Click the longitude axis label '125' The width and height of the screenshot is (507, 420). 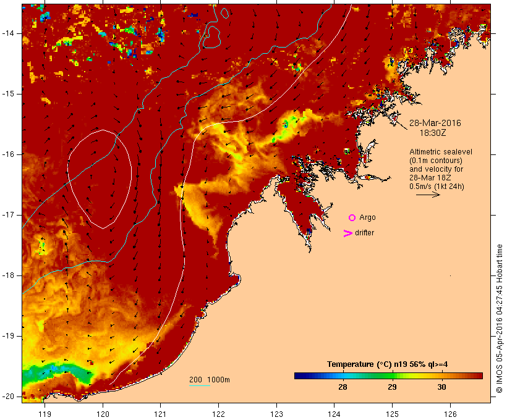click(392, 414)
